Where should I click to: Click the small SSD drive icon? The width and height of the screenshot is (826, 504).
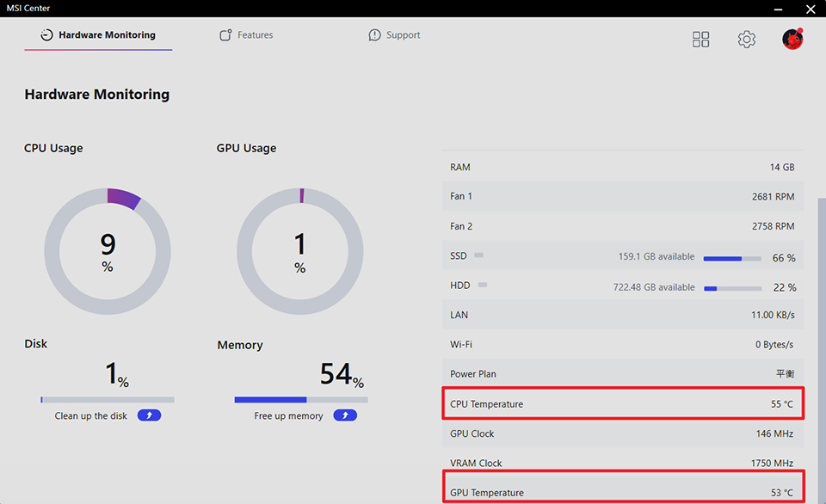click(479, 255)
